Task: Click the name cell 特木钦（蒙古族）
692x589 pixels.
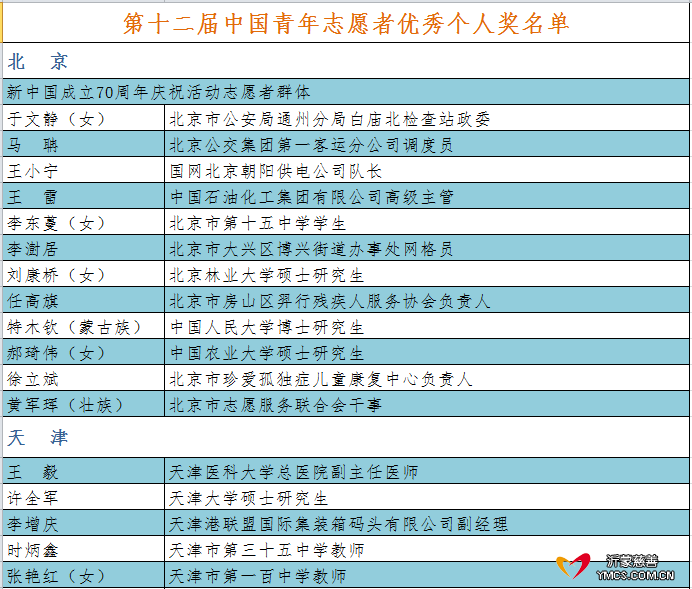Action: coord(84,326)
